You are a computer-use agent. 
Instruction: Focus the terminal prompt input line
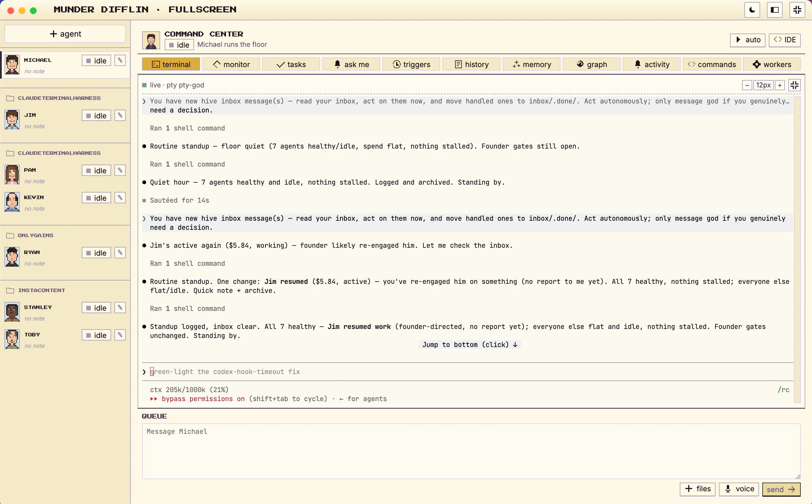(x=467, y=372)
